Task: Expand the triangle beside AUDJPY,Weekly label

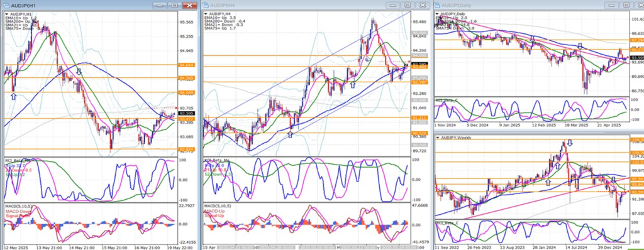Action: (438, 137)
